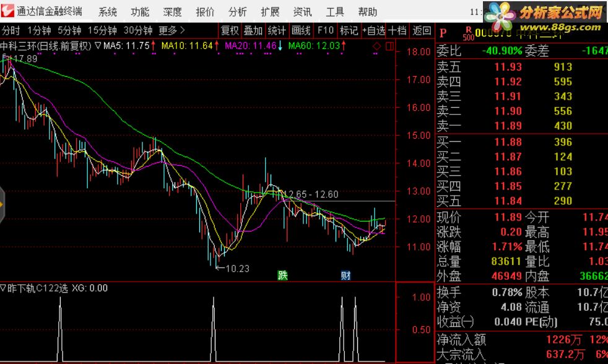The width and height of the screenshot is (608, 364).
Task: Open the 资讯 menu
Action: point(302,12)
